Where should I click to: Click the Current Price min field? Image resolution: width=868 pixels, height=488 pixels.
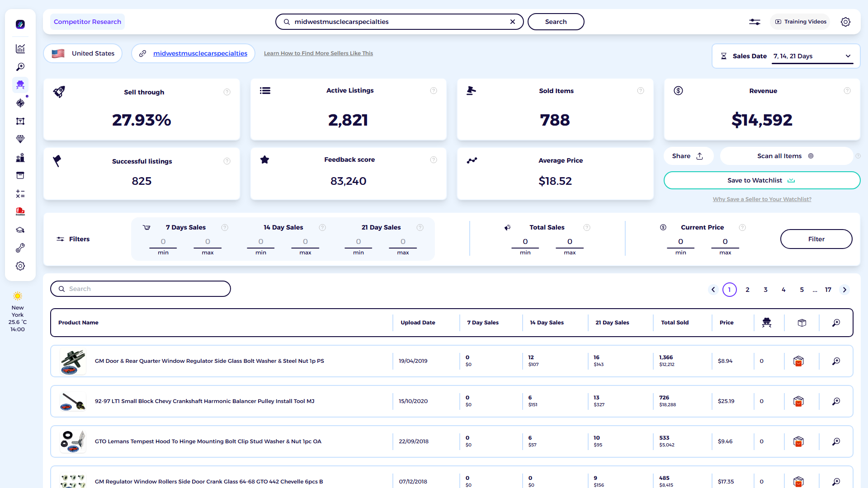[680, 242]
